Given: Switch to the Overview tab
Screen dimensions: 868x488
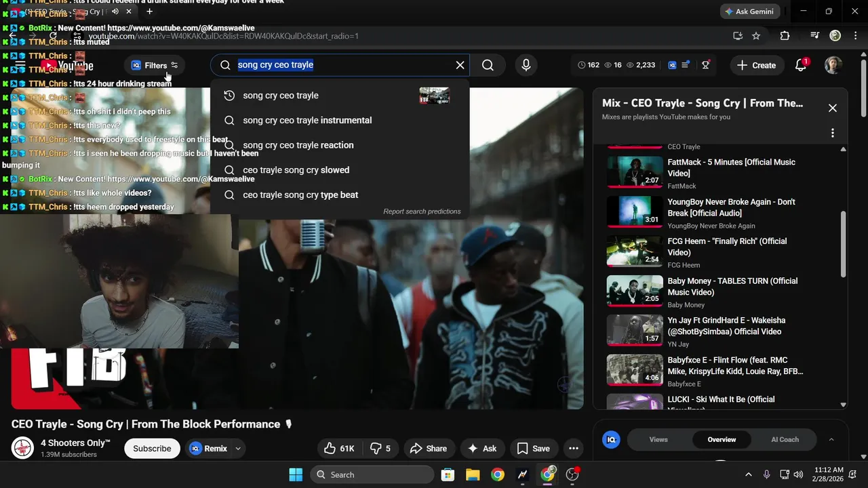Looking at the screenshot, I should (x=722, y=439).
